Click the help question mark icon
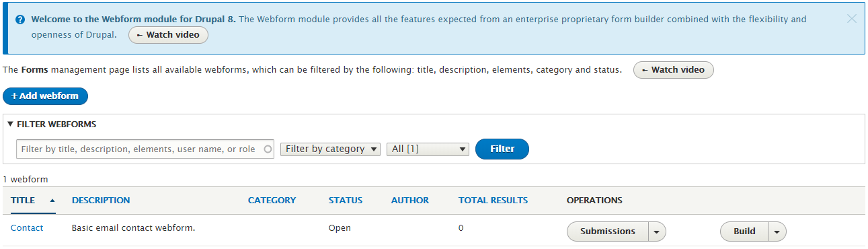Image resolution: width=868 pixels, height=249 pixels. 21,20
